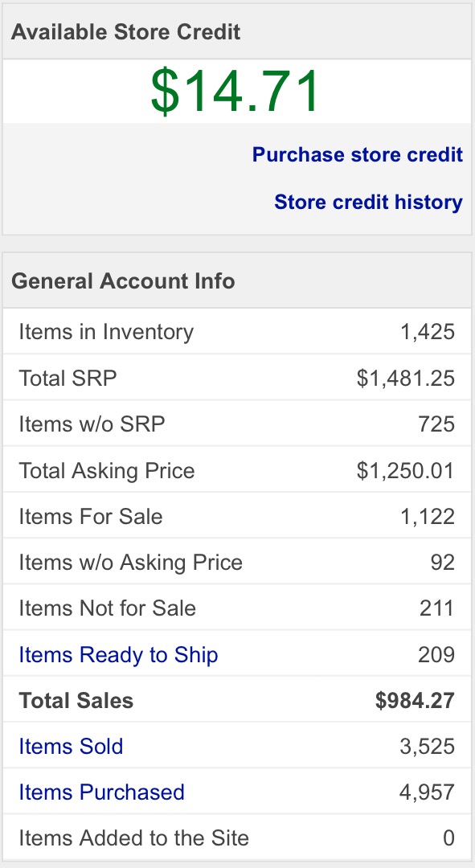Click the Items Sold count of 3,525
This screenshot has width=475, height=868.
click(431, 746)
